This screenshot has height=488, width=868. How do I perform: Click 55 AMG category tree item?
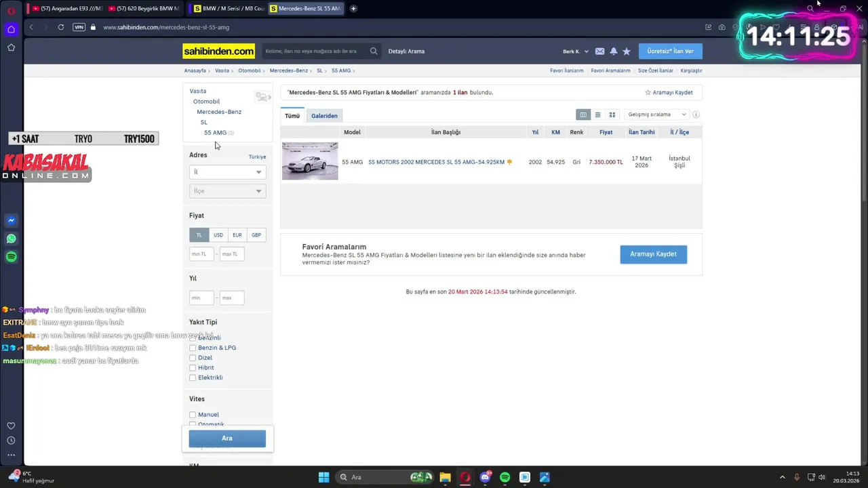point(215,133)
